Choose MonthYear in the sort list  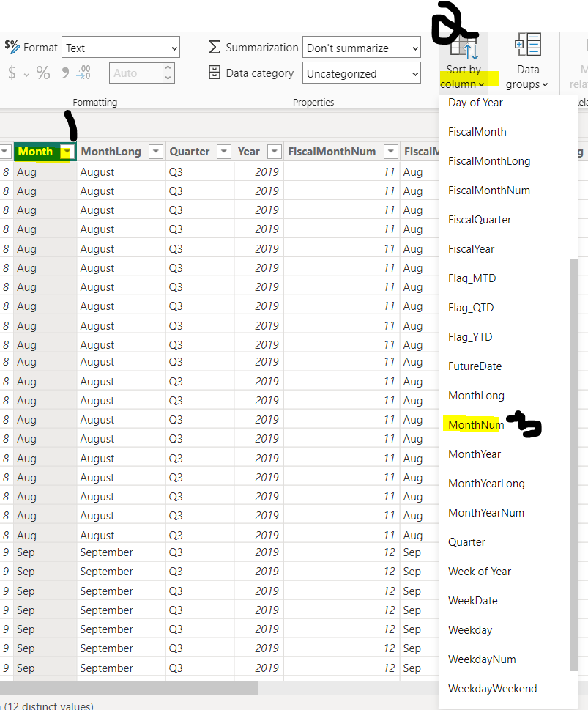(475, 454)
